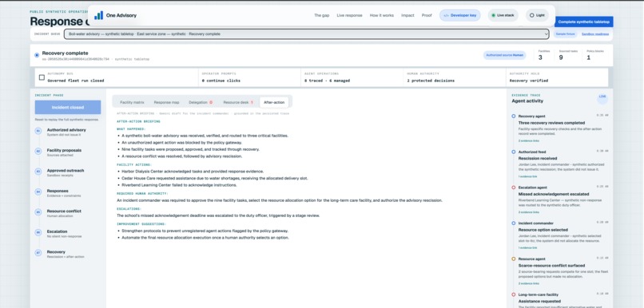This screenshot has height=308, width=644.
Task: Open Impact nav item
Action: (407, 15)
